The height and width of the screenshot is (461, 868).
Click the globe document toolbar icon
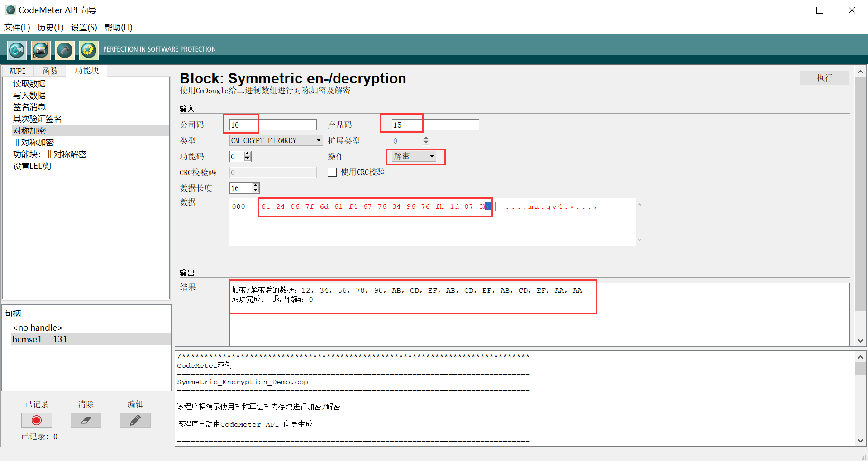41,50
